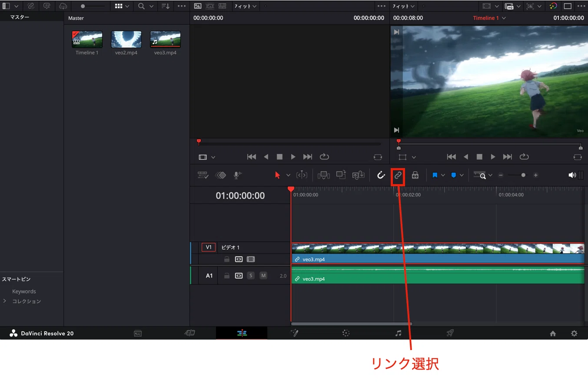Image resolution: width=588 pixels, height=383 pixels.
Task: Mute with the speaker volume icon
Action: click(x=572, y=175)
